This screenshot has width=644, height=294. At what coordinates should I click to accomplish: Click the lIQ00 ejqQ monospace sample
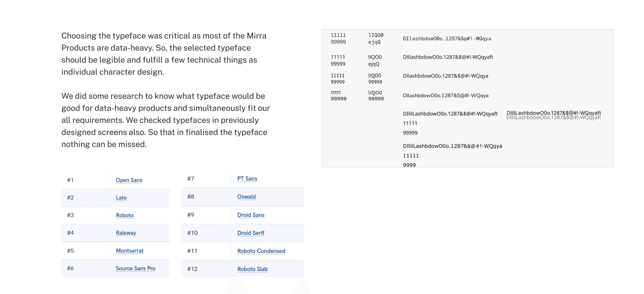(x=375, y=38)
